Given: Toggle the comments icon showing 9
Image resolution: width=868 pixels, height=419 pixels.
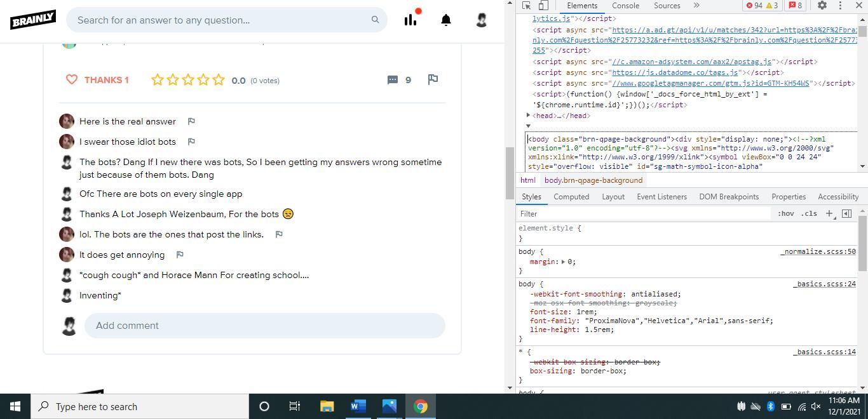Looking at the screenshot, I should pyautogui.click(x=399, y=79).
